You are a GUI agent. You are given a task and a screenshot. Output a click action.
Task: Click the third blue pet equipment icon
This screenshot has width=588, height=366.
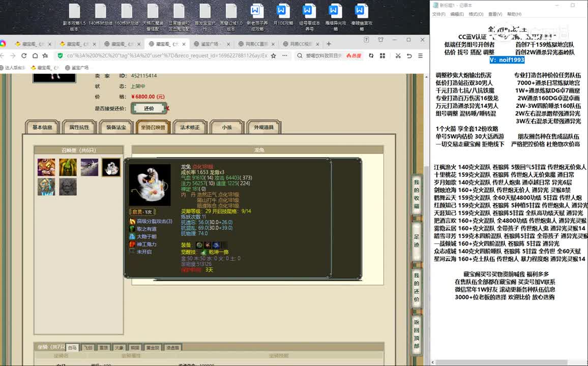[x=216, y=245]
